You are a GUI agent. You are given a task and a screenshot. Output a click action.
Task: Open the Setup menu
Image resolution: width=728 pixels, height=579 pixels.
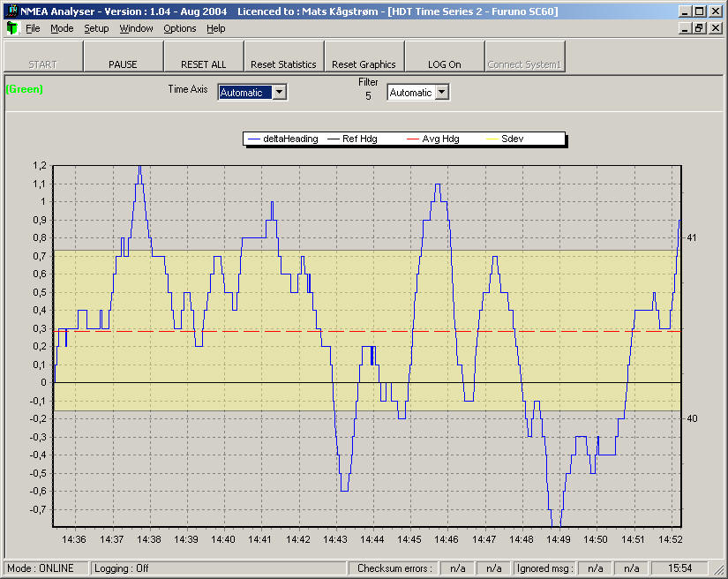(96, 28)
